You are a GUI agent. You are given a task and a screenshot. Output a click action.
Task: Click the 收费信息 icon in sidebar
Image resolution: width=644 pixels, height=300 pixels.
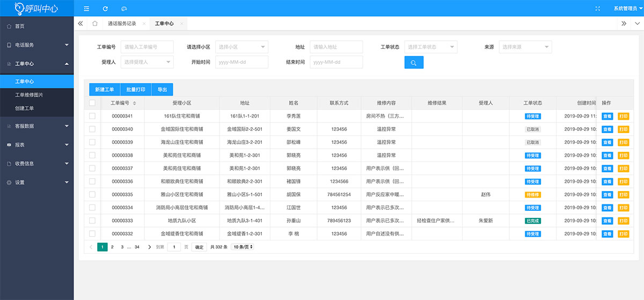[x=9, y=164]
